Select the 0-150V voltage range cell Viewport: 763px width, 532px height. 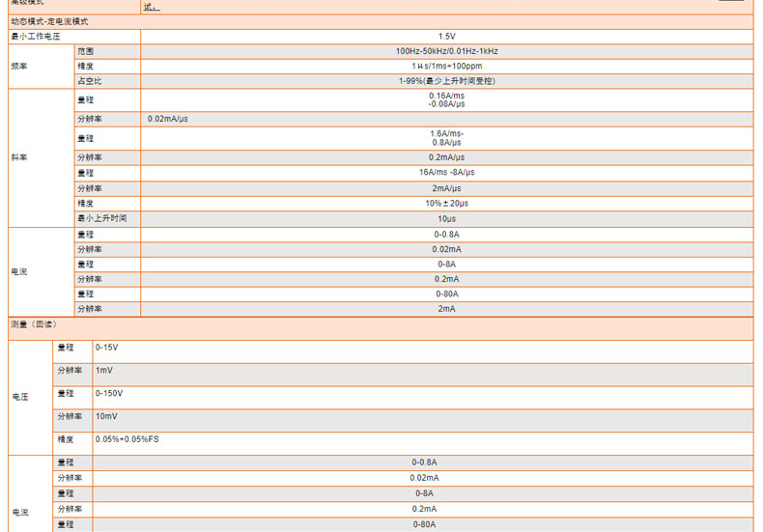108,393
